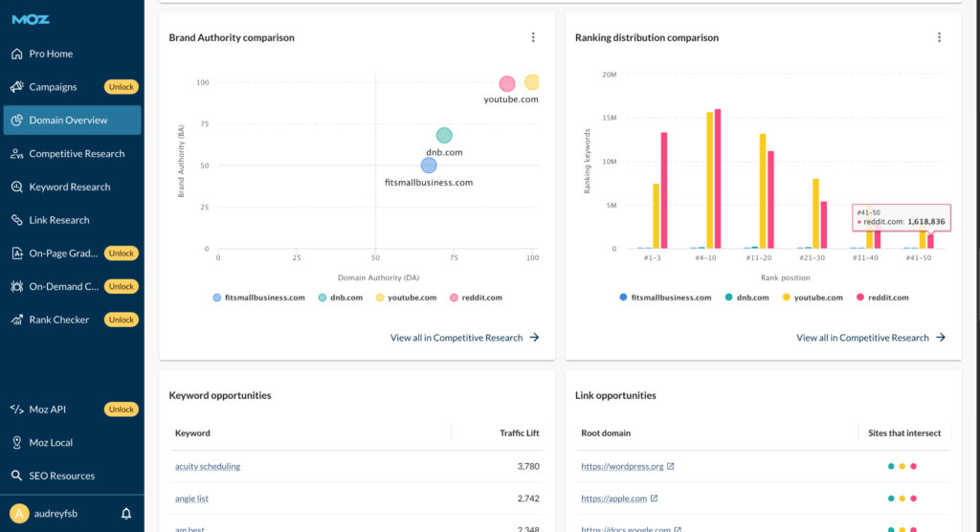
Task: Select Domain Overview menu item
Action: click(72, 120)
